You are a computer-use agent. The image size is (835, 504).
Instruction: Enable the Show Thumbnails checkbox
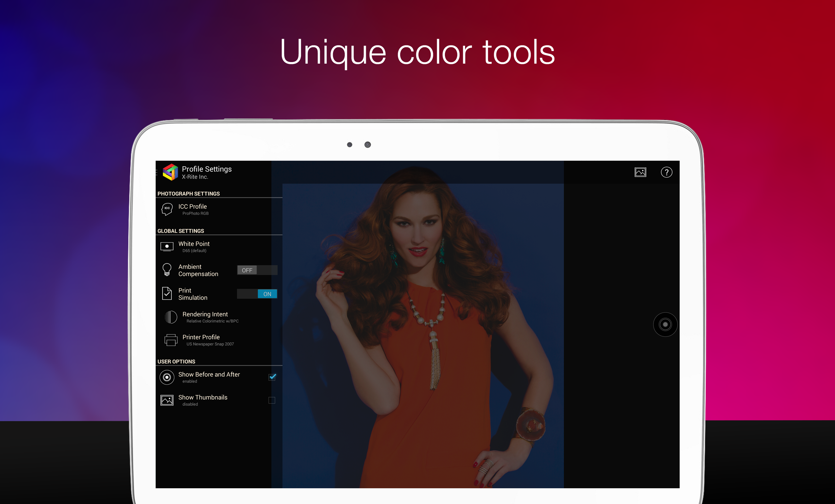coord(272,400)
